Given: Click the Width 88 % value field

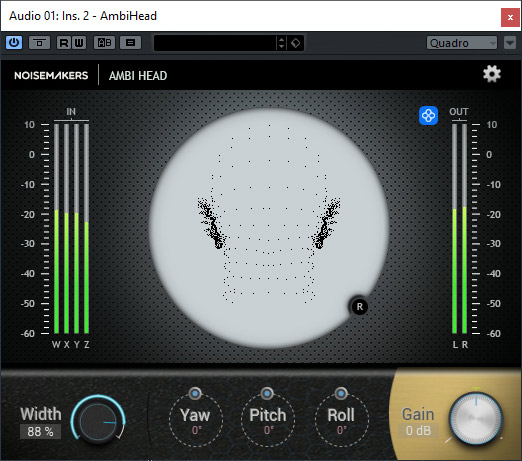Looking at the screenshot, I should click(40, 432).
